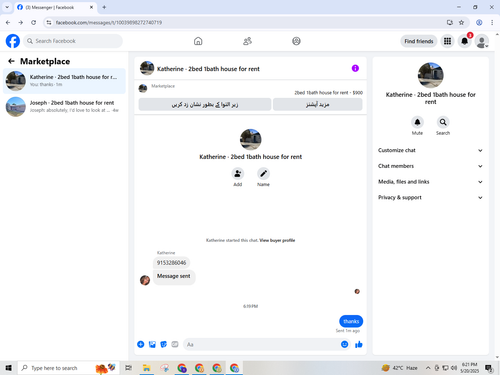Expand Chat members section
This screenshot has width=500, height=375.
pos(430,166)
